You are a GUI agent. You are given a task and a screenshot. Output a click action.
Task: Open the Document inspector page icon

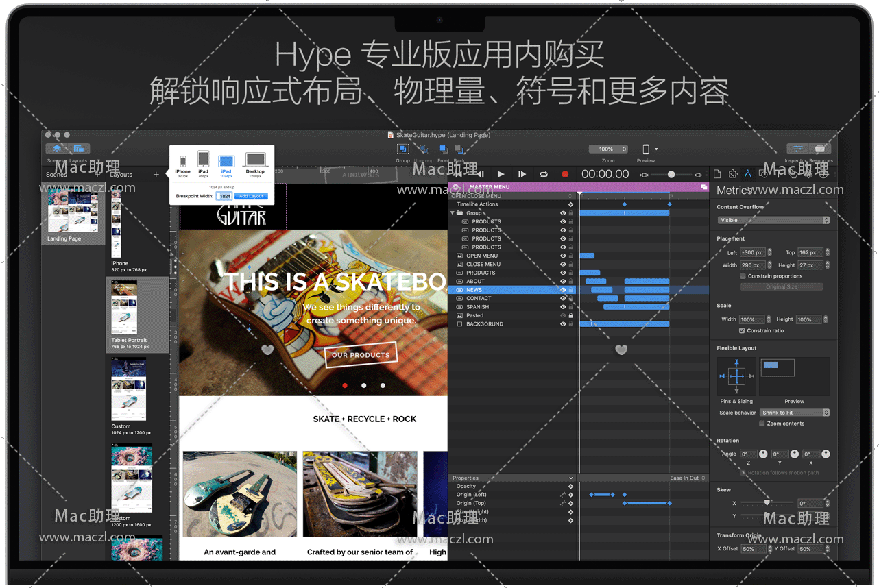717,174
